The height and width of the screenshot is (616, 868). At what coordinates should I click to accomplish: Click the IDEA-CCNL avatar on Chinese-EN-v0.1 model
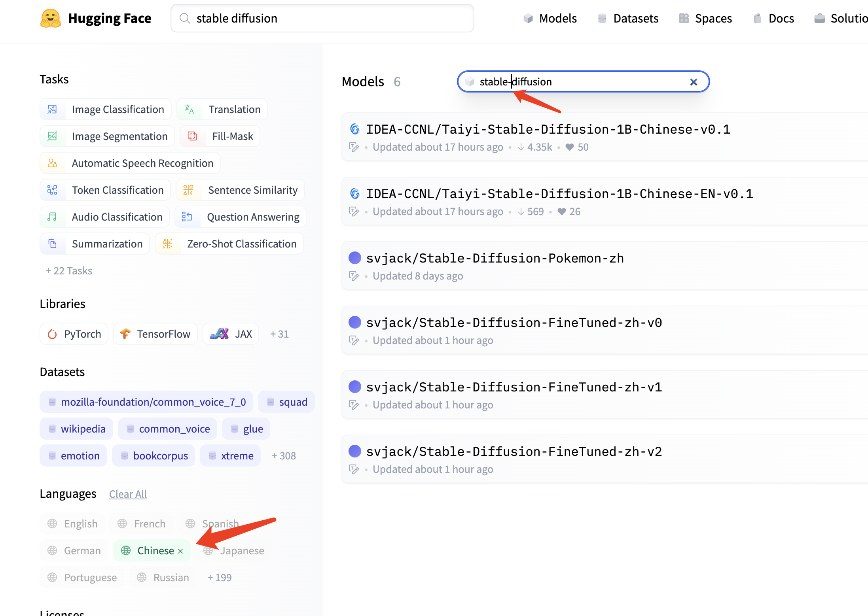[x=355, y=194]
